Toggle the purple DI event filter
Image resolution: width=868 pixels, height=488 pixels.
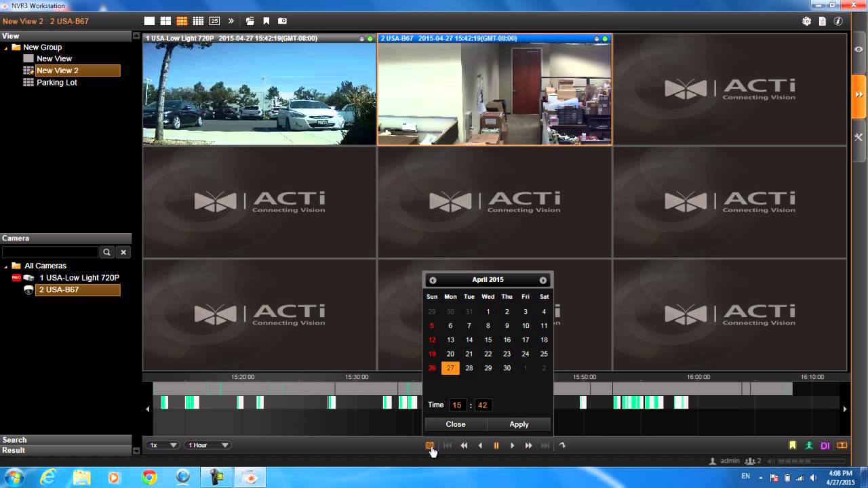point(825,445)
